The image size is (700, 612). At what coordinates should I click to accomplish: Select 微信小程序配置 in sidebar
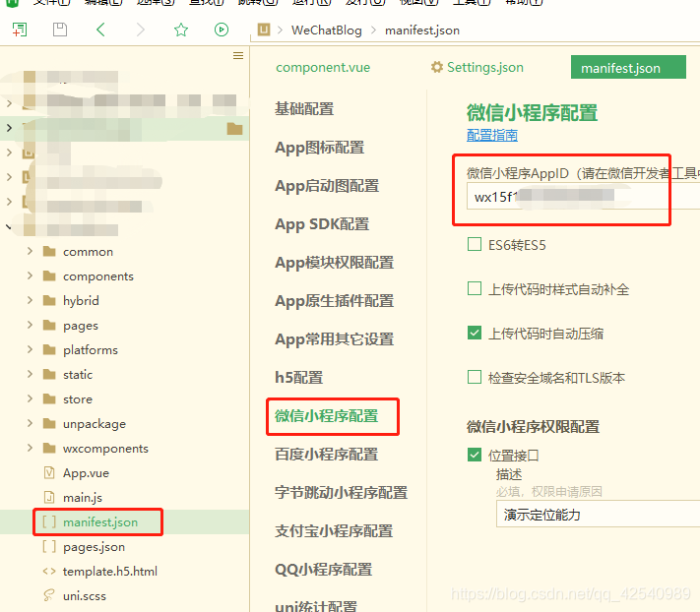[326, 416]
